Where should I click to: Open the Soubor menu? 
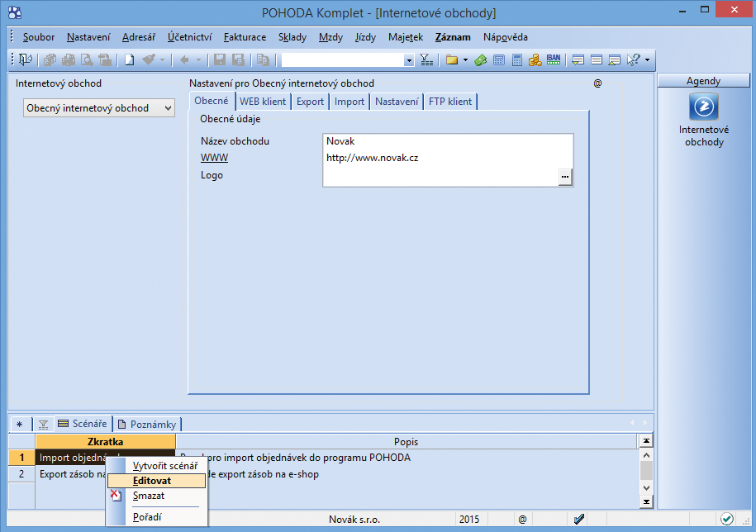point(39,37)
